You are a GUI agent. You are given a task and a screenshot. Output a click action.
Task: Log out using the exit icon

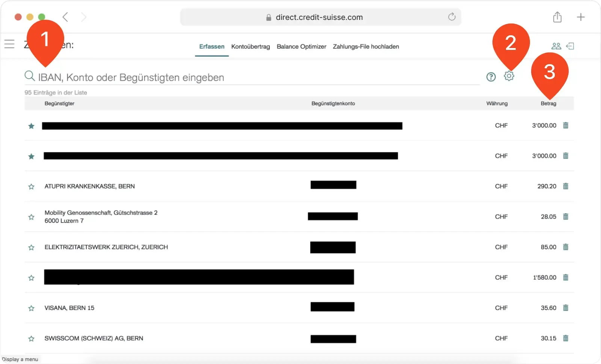coord(571,46)
